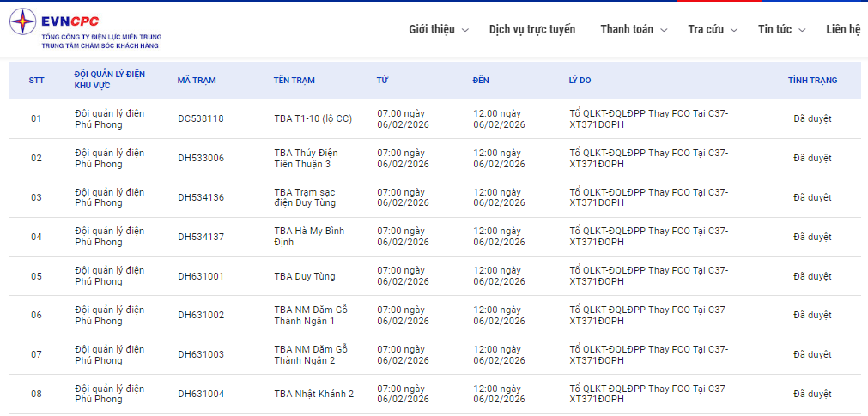
Task: Click the LÝ DO column header
Action: coord(580,81)
